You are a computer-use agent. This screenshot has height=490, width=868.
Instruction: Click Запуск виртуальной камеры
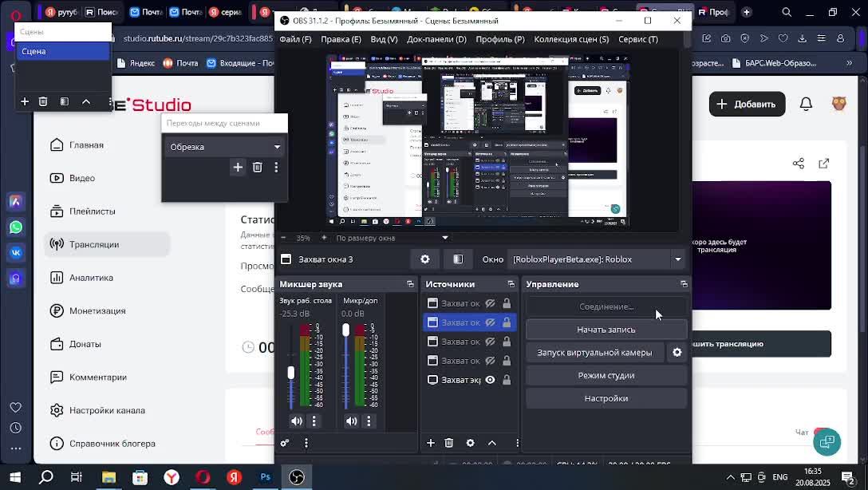click(x=594, y=352)
